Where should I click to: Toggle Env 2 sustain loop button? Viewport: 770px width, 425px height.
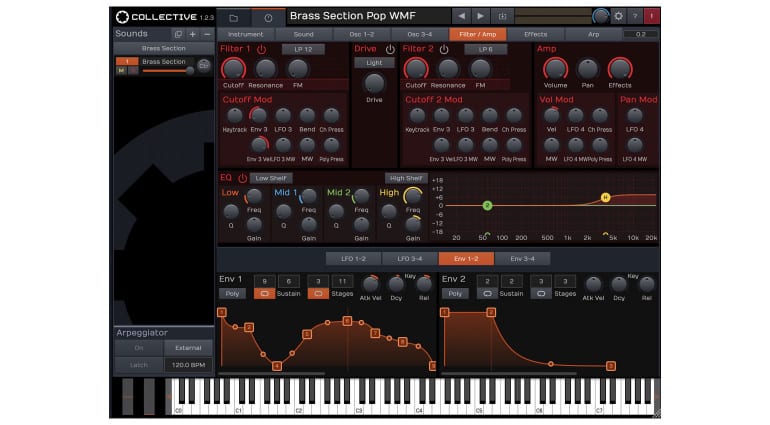[x=487, y=293]
